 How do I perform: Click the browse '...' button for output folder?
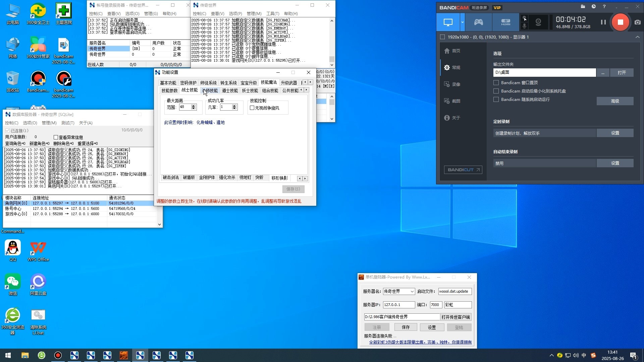click(603, 73)
